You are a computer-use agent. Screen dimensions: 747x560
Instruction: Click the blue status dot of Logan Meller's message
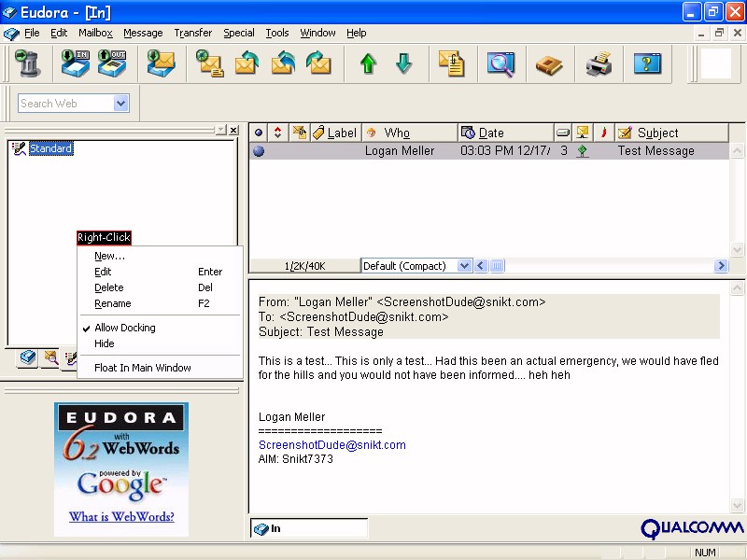[x=259, y=151]
